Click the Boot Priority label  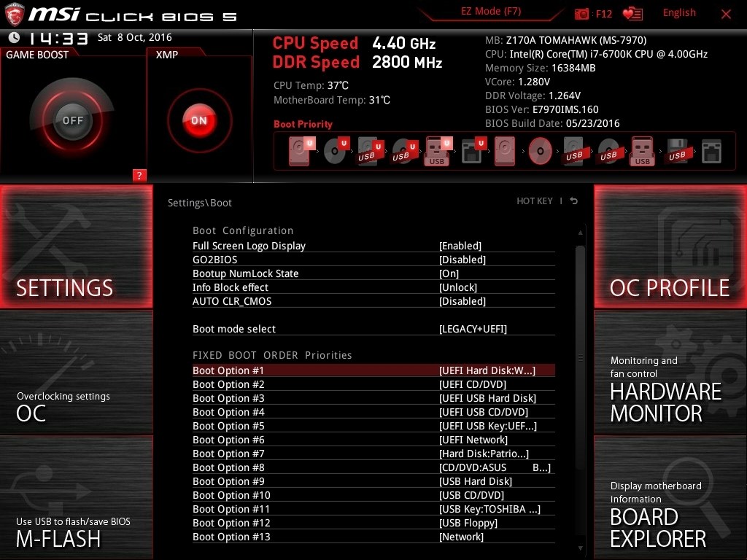303,124
